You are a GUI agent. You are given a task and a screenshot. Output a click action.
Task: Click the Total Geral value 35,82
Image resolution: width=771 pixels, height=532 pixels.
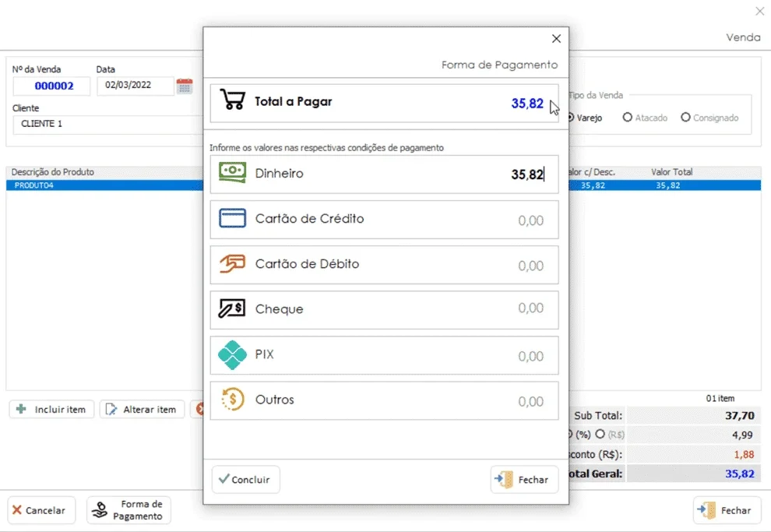pyautogui.click(x=740, y=474)
